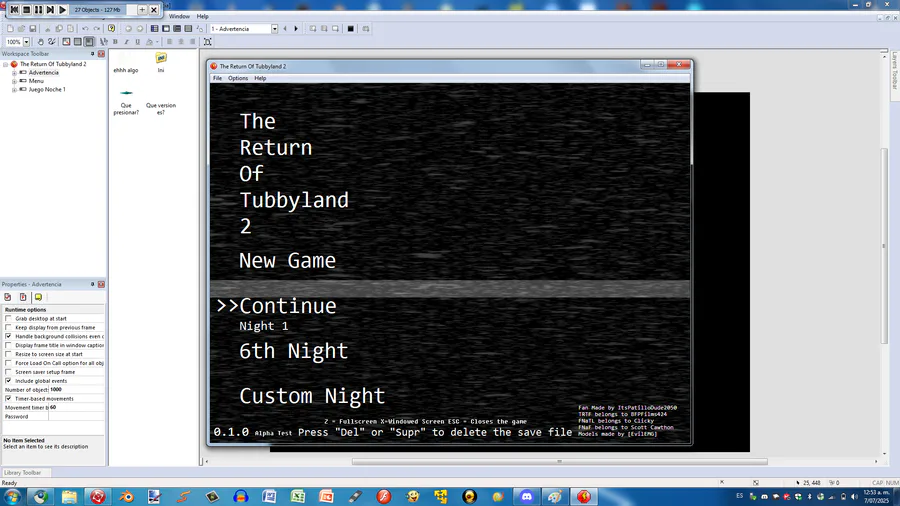Save the application via toolbar icon
Screen dimensions: 900x506
tap(33, 29)
